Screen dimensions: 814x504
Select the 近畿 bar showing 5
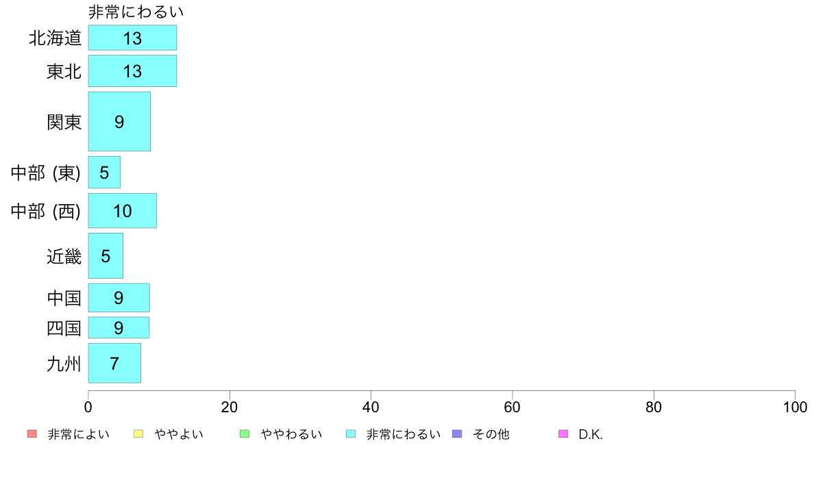pos(106,256)
